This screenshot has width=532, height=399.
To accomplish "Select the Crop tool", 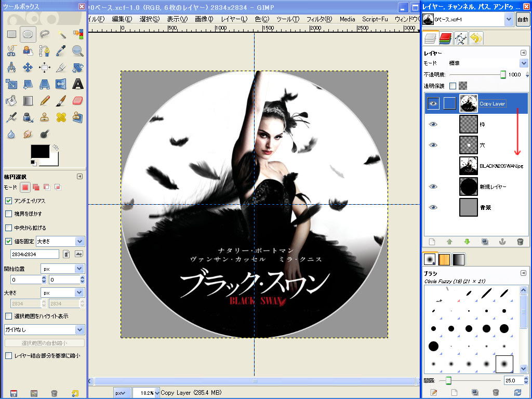I will (x=61, y=67).
